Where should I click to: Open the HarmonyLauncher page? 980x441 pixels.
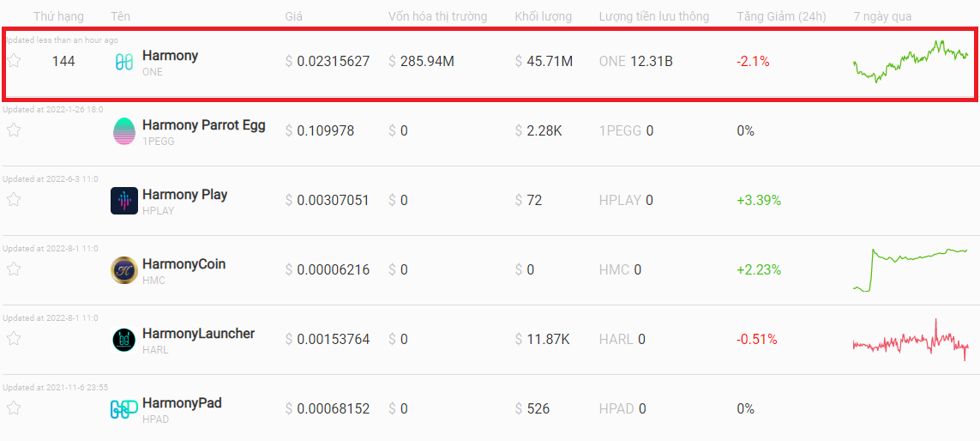(x=198, y=334)
